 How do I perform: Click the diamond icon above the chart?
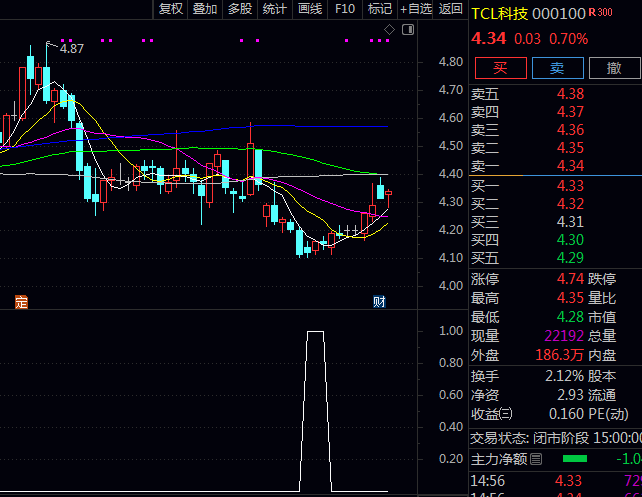click(x=389, y=30)
